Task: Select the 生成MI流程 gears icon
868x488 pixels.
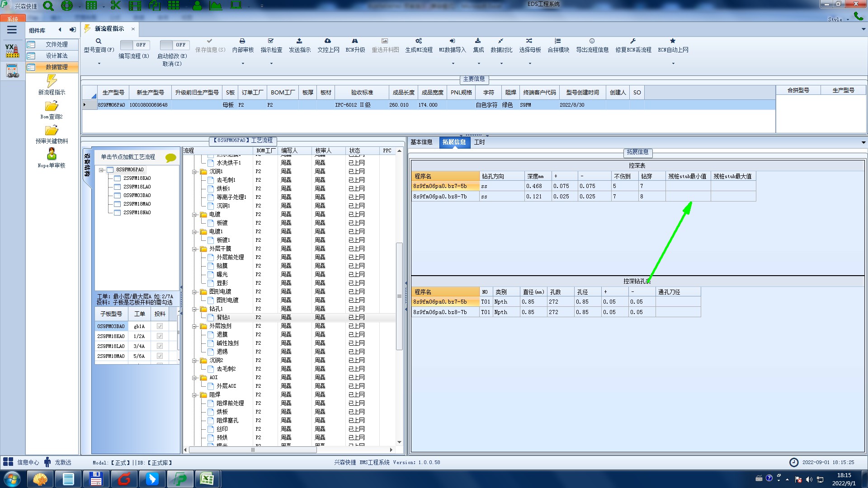Action: [419, 41]
